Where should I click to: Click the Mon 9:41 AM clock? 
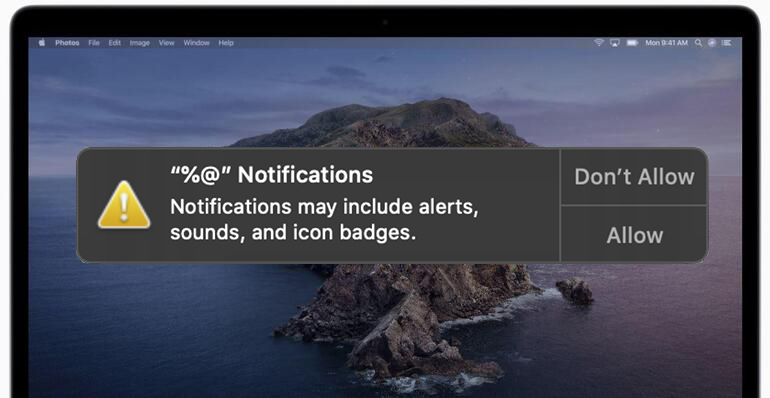click(x=666, y=43)
